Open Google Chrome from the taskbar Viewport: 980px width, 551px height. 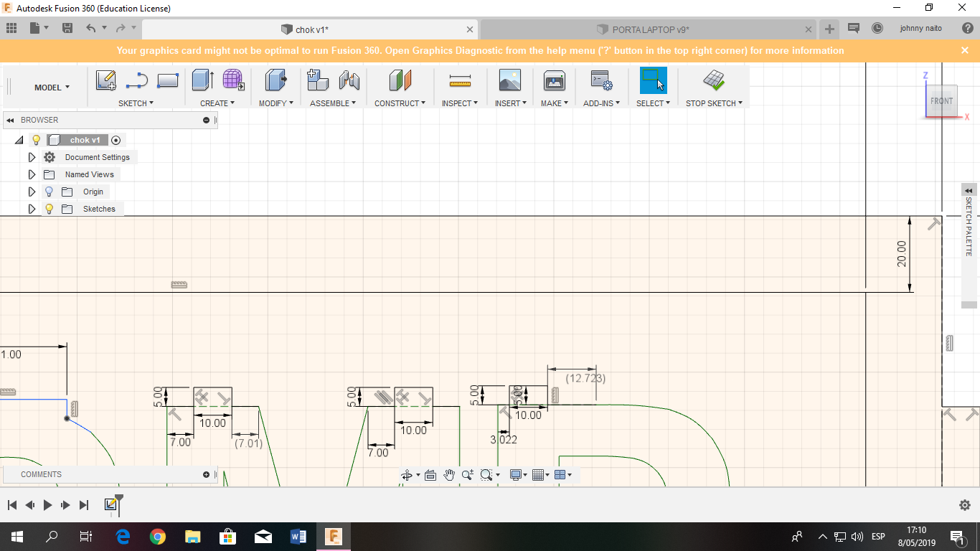click(x=158, y=536)
